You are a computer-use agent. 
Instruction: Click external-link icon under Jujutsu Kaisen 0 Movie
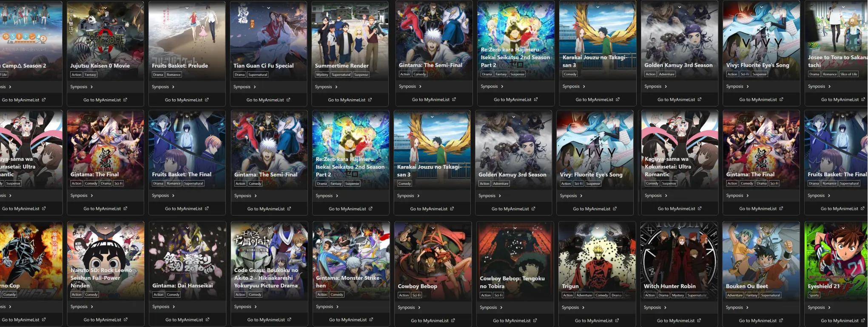click(x=125, y=100)
